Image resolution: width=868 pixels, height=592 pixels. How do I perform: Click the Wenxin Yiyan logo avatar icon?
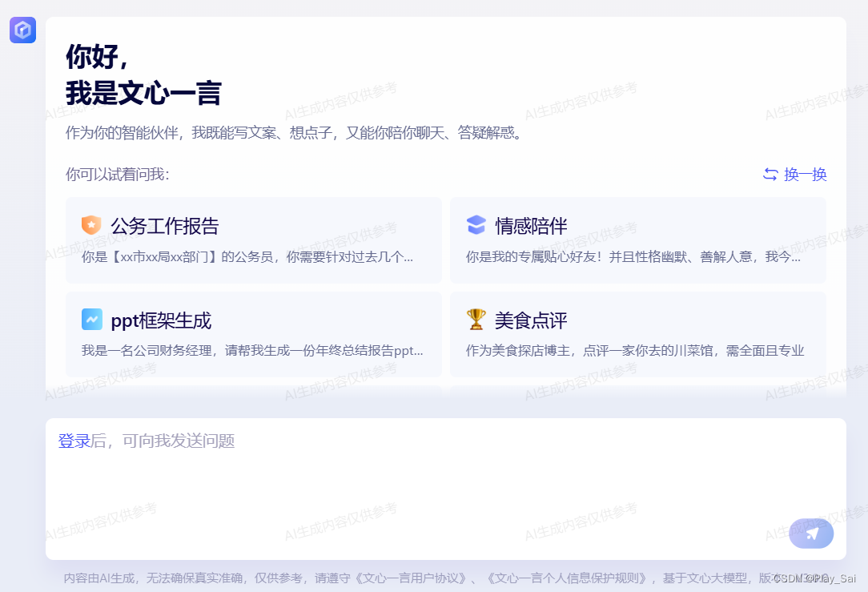22,30
